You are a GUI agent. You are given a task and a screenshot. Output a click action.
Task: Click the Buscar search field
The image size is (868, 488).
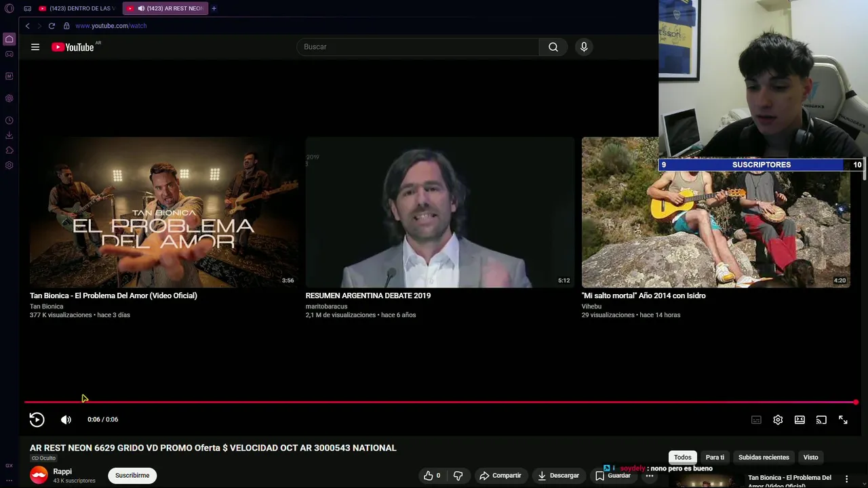pos(418,47)
